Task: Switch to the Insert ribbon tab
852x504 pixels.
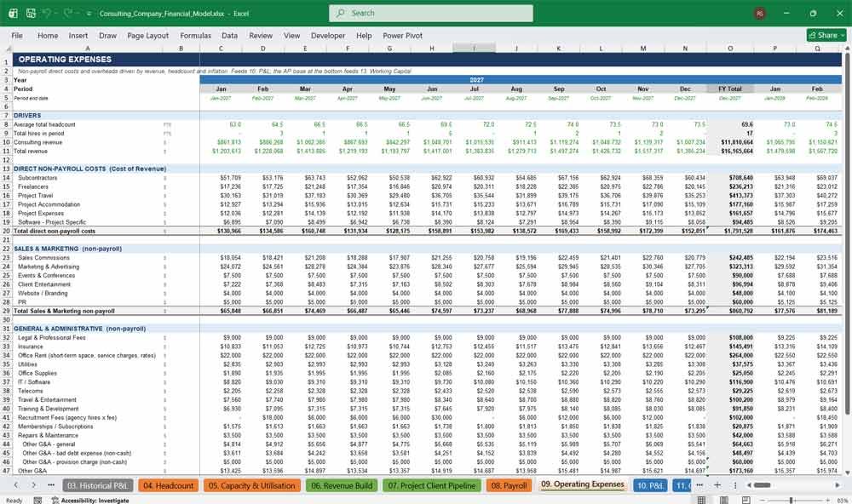Action: point(78,35)
